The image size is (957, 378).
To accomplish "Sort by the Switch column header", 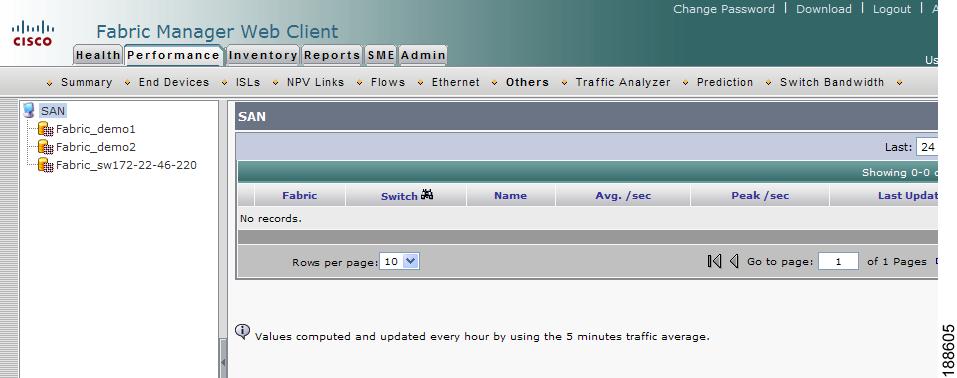I will tap(399, 196).
